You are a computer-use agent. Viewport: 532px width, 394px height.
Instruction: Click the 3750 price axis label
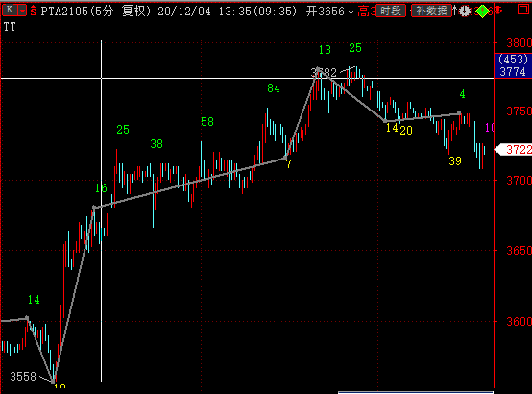519,111
